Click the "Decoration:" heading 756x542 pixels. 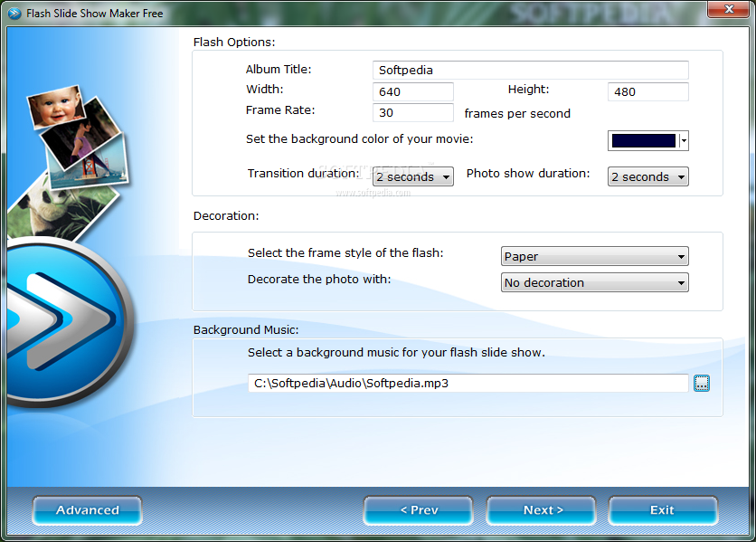coord(226,215)
